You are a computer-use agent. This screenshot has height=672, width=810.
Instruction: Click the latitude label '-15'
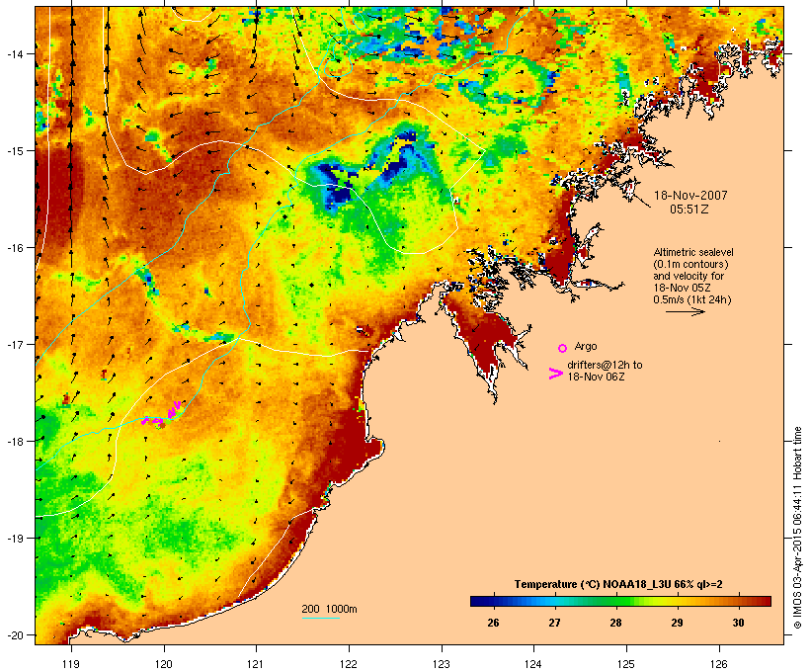click(14, 151)
